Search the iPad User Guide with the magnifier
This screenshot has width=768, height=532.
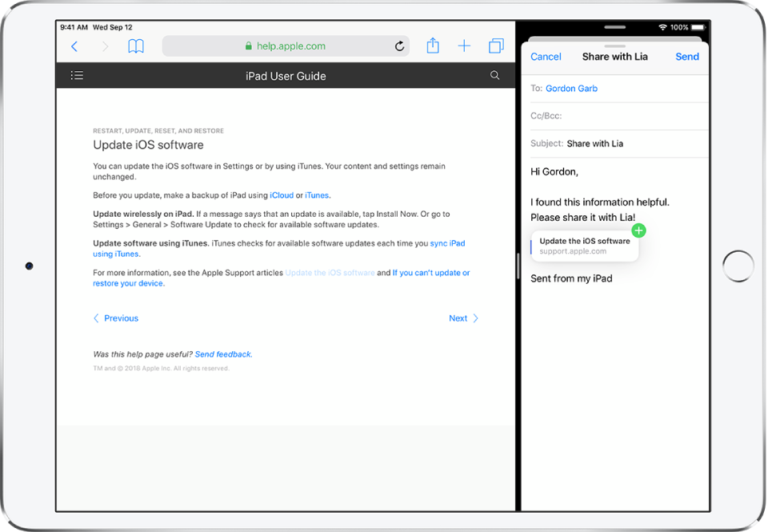tap(494, 75)
